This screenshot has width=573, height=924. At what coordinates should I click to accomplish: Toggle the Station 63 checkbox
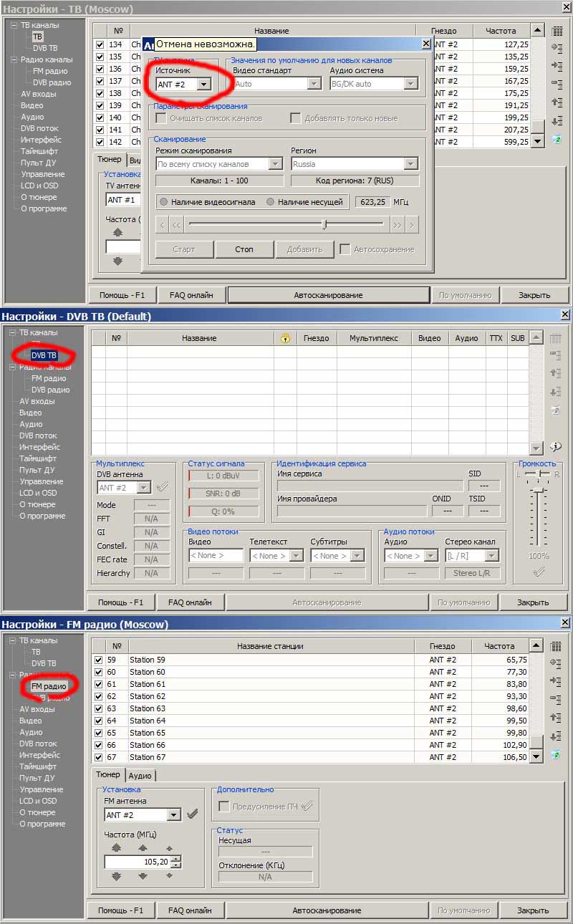pos(99,708)
